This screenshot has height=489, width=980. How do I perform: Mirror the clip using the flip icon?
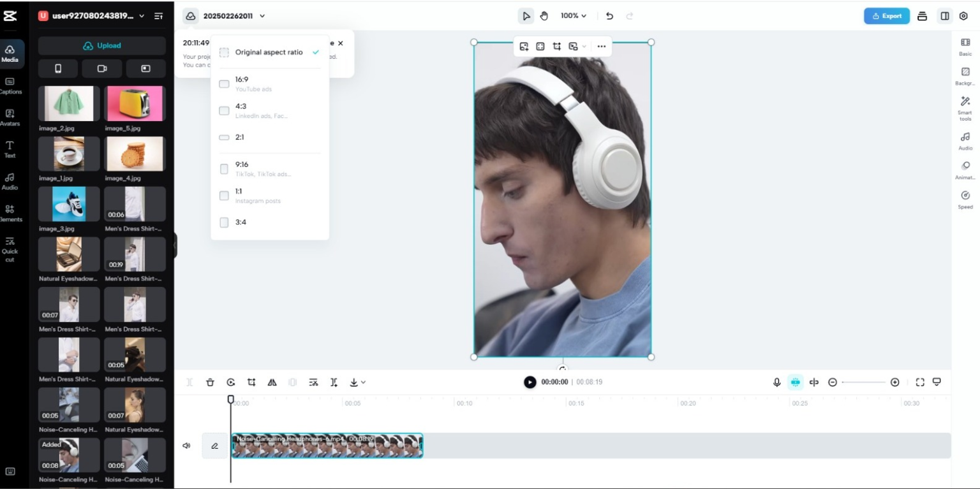pyautogui.click(x=272, y=382)
